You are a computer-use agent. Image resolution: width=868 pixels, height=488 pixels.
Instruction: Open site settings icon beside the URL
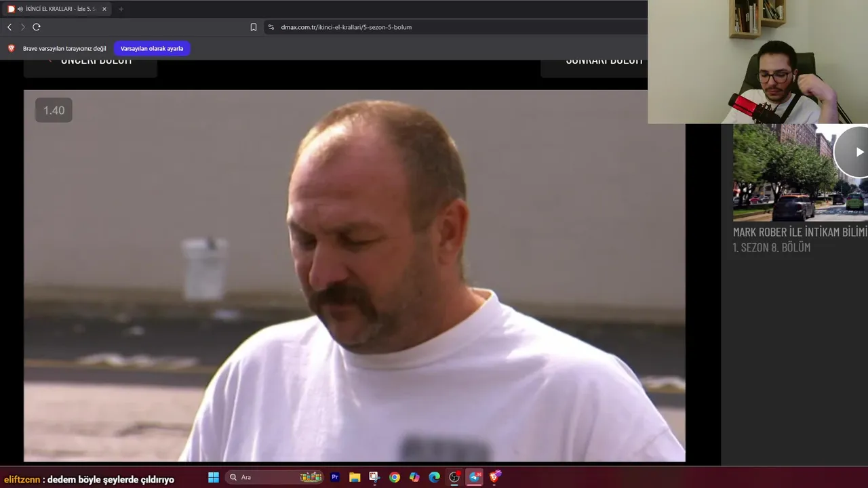[271, 27]
